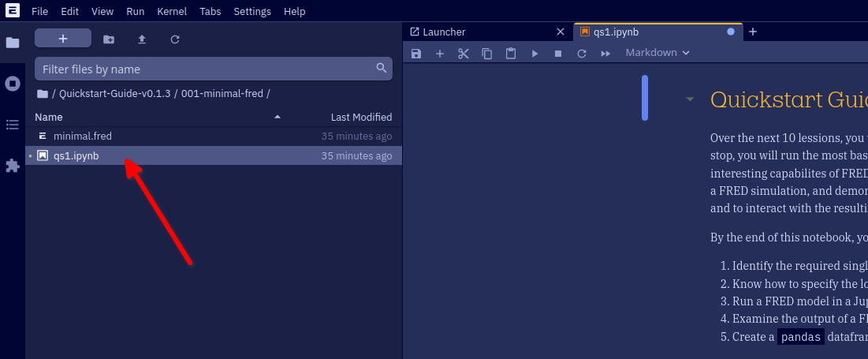This screenshot has height=359, width=868.
Task: Click the new launcher plus button
Action: [x=63, y=38]
